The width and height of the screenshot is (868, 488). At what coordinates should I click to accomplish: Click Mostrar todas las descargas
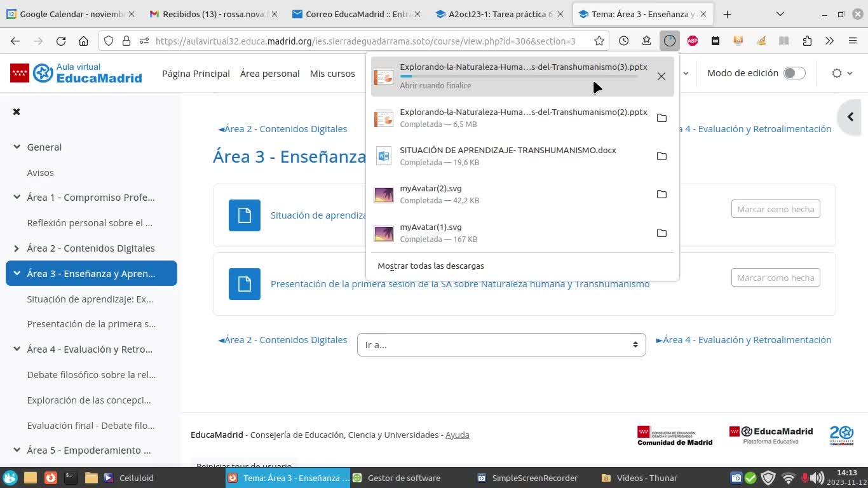click(x=431, y=266)
